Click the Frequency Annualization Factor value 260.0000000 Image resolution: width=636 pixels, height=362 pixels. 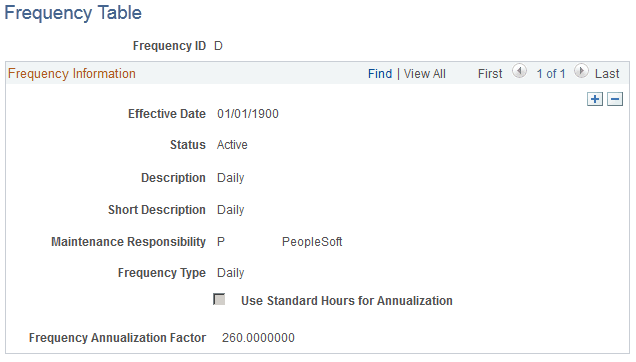pyautogui.click(x=258, y=338)
